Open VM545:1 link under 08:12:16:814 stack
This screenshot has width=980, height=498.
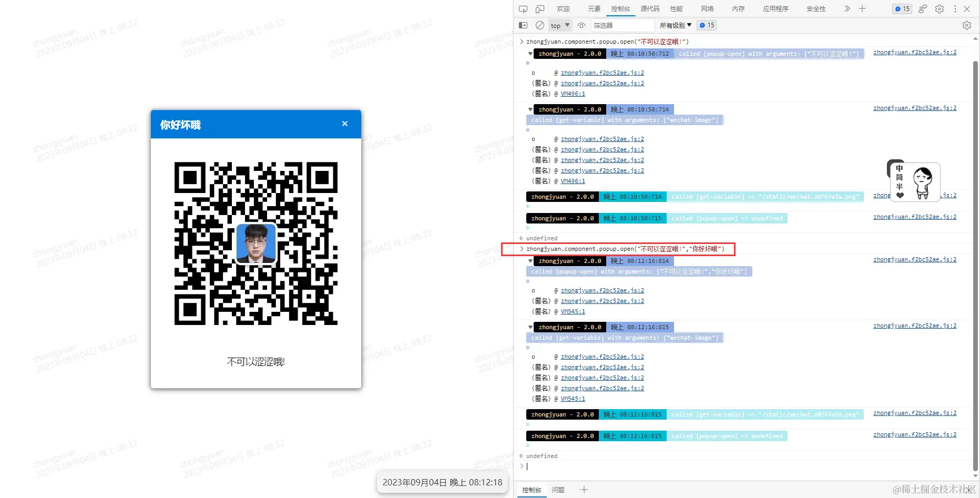[x=573, y=311]
